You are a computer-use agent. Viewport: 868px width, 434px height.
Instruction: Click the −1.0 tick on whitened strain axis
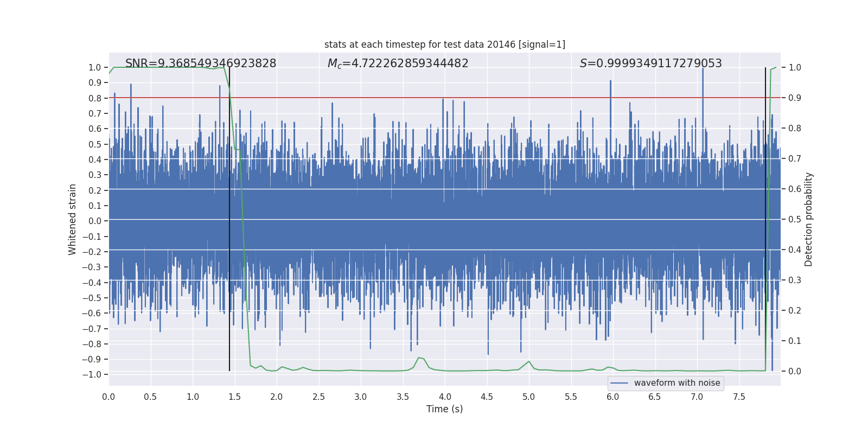[x=92, y=374]
